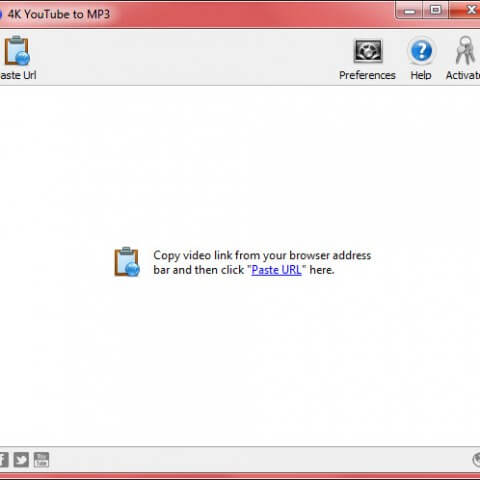Click the Paste Url text label

(18, 75)
